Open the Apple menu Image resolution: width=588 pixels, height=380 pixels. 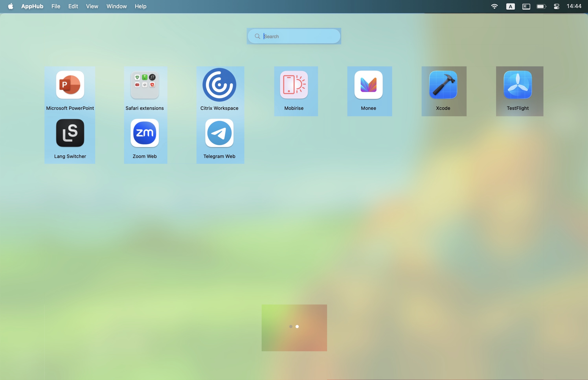point(11,6)
